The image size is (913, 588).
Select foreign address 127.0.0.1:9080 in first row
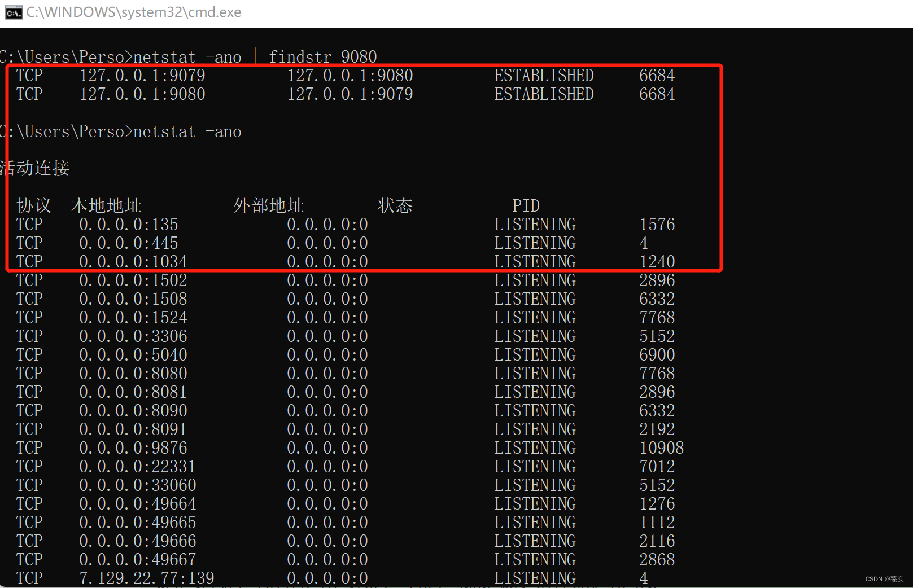tap(350, 76)
